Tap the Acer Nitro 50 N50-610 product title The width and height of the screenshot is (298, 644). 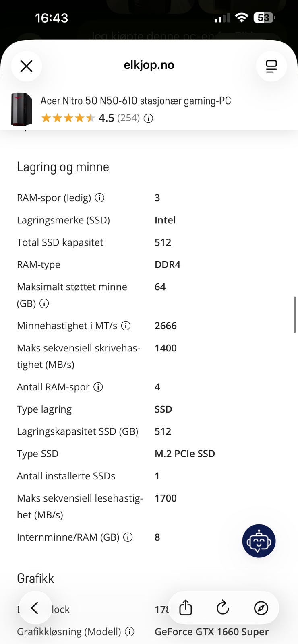(x=136, y=101)
